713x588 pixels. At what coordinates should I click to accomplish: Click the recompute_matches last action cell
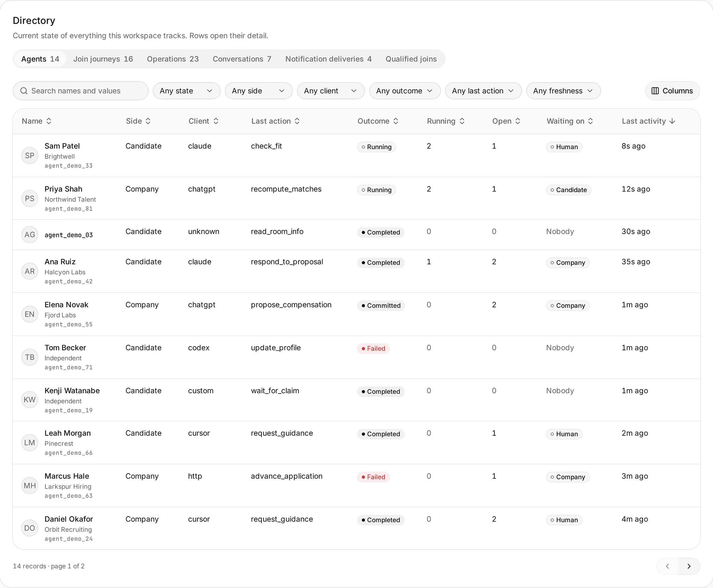pyautogui.click(x=286, y=189)
